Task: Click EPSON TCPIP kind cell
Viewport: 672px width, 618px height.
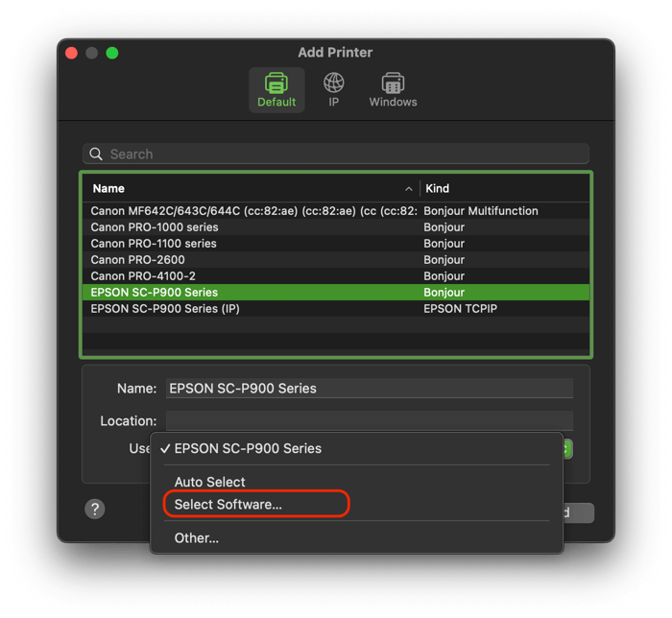Action: (x=460, y=308)
